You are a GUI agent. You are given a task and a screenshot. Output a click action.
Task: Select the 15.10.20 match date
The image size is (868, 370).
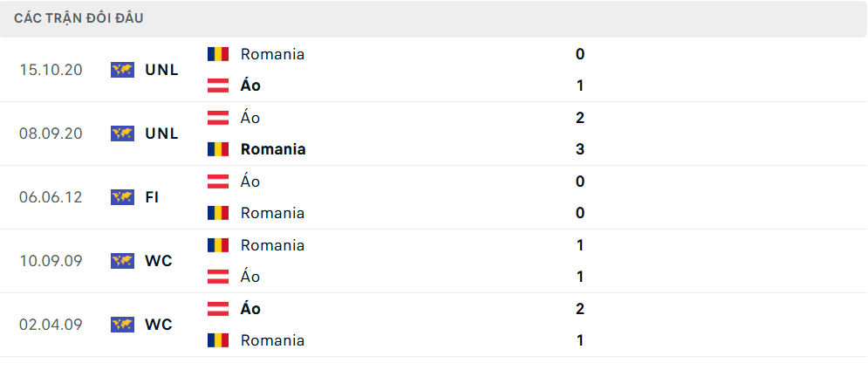tap(51, 70)
